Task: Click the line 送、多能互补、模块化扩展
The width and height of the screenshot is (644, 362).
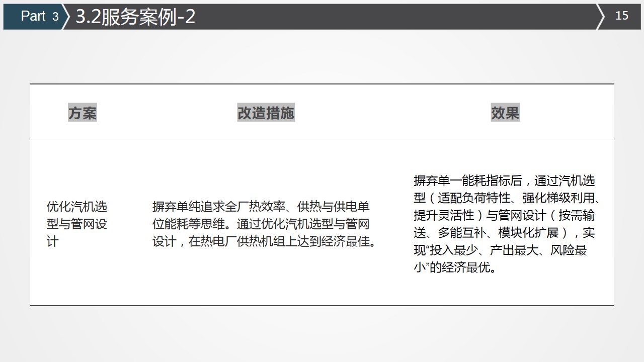Action: pos(504,233)
